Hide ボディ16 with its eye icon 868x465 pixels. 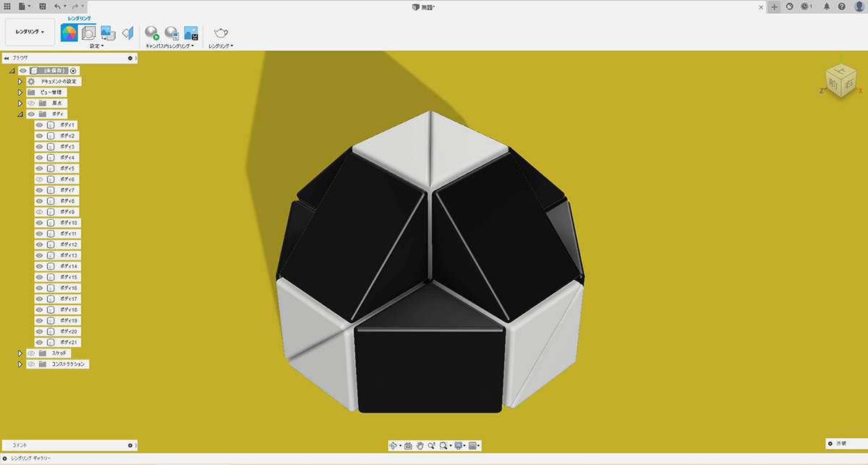pyautogui.click(x=40, y=288)
